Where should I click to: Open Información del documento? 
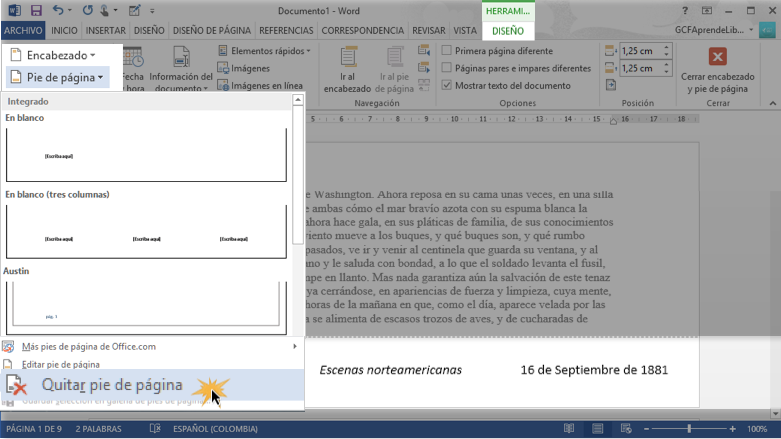(x=180, y=70)
